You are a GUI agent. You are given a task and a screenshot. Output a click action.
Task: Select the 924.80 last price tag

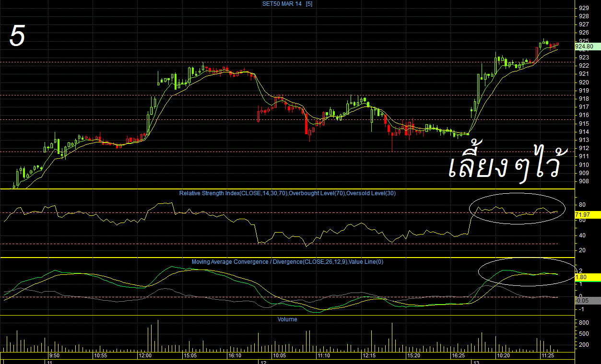587,47
